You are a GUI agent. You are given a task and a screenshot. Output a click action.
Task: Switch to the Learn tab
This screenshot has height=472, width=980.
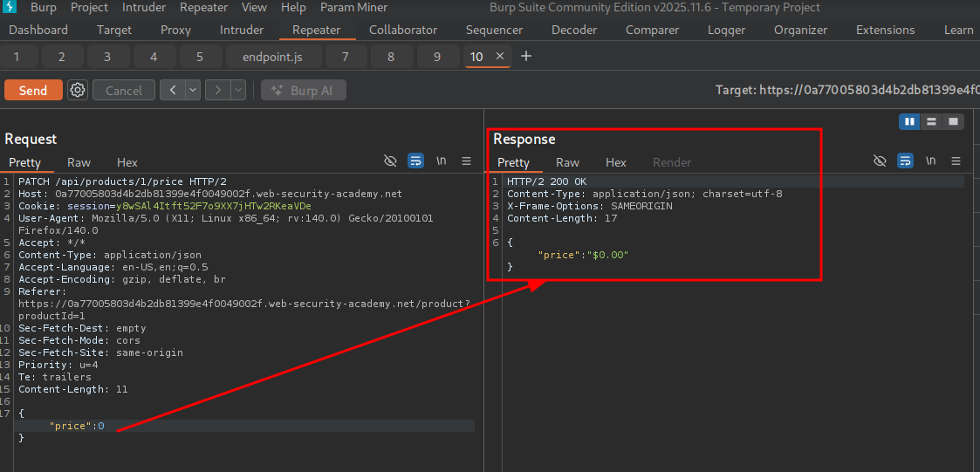[958, 30]
